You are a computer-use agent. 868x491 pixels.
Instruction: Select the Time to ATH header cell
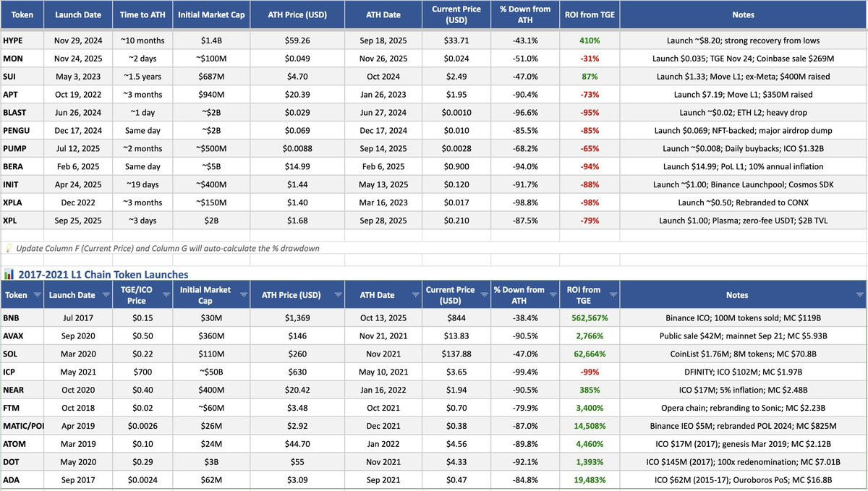coord(143,14)
